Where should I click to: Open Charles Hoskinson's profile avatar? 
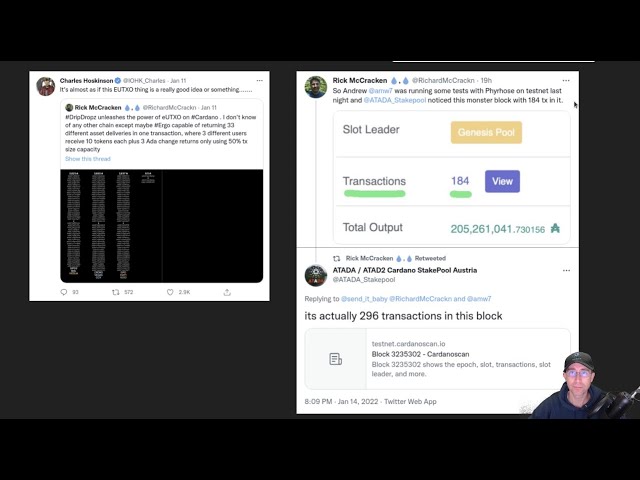(46, 86)
